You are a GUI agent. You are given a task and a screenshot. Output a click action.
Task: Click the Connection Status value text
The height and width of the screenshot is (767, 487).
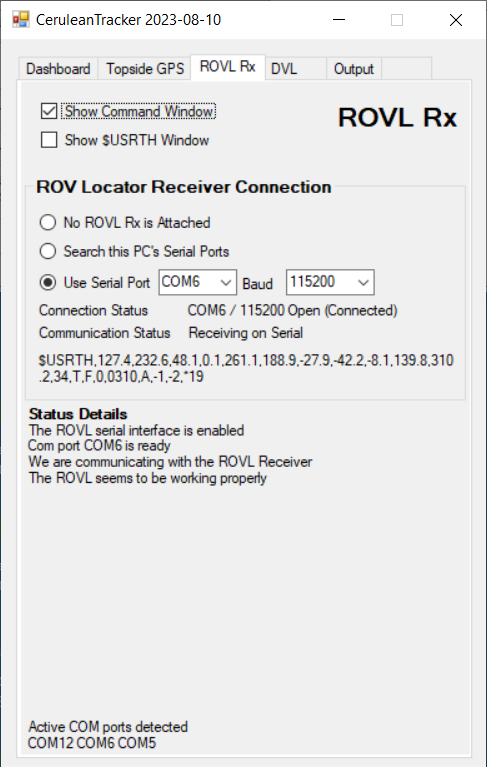(292, 311)
